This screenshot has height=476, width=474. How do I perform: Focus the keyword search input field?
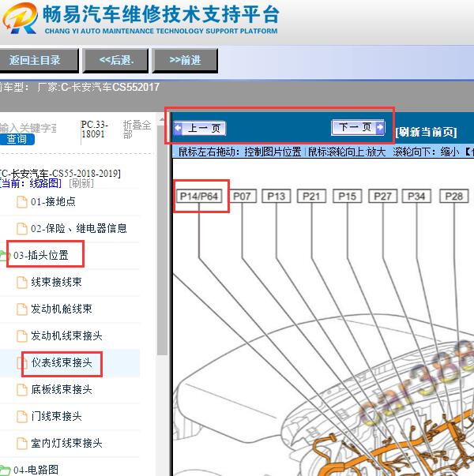click(28, 128)
